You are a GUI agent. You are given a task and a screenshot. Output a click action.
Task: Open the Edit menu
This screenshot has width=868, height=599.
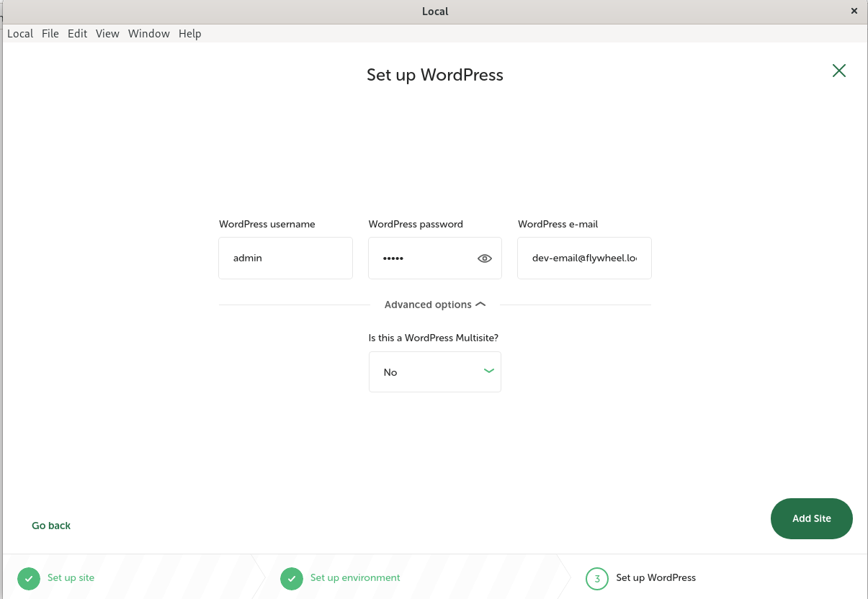point(77,34)
